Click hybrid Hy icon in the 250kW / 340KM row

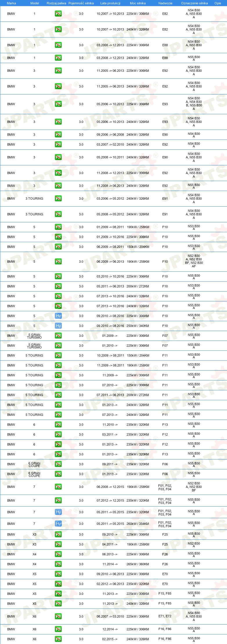tap(58, 326)
